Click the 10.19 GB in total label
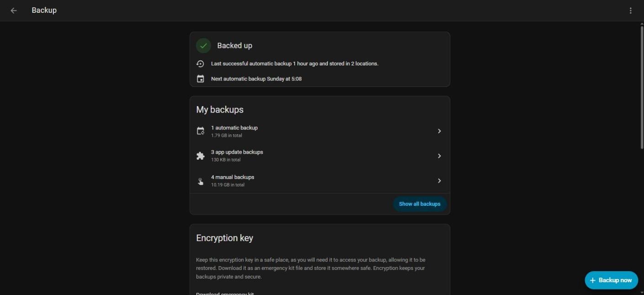This screenshot has height=295, width=644. pos(227,185)
